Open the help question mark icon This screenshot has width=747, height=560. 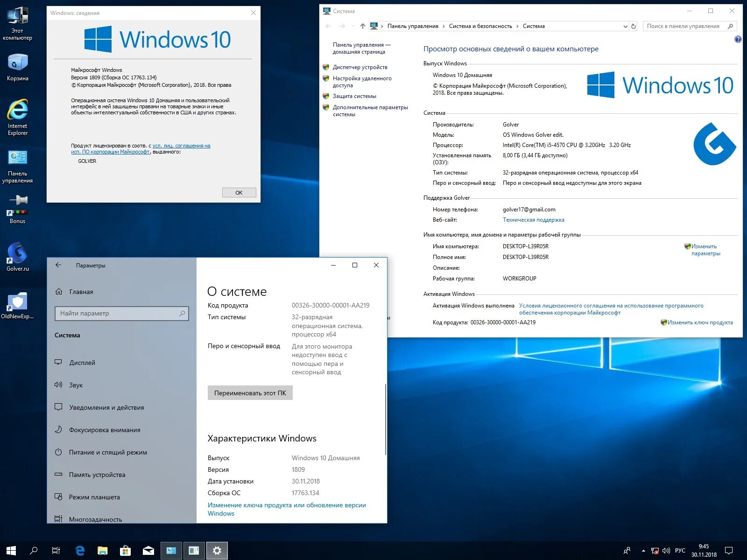click(x=738, y=39)
